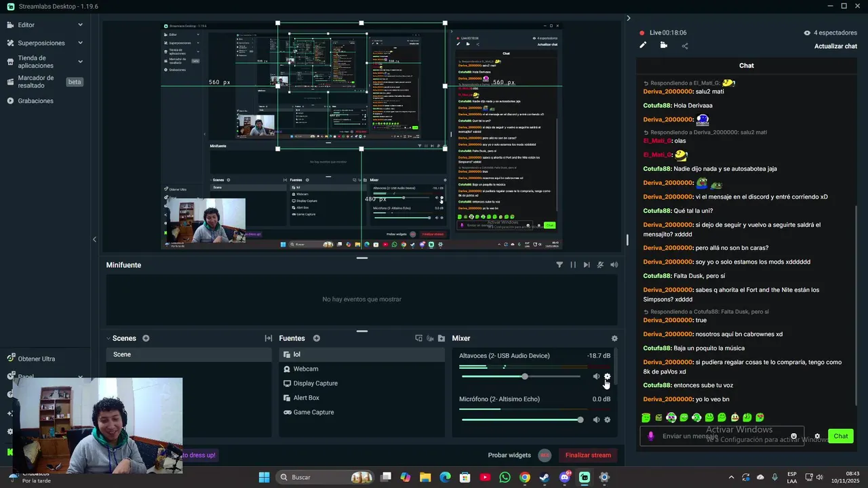
Task: Click the folder icon beside the pencil
Action: click(663, 45)
